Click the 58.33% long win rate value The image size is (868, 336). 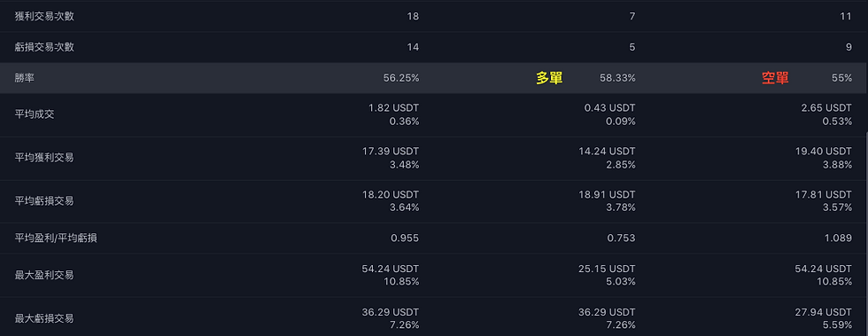tap(617, 78)
